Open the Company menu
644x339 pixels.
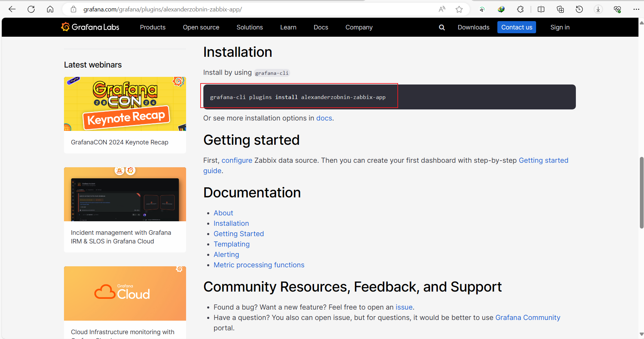click(359, 27)
